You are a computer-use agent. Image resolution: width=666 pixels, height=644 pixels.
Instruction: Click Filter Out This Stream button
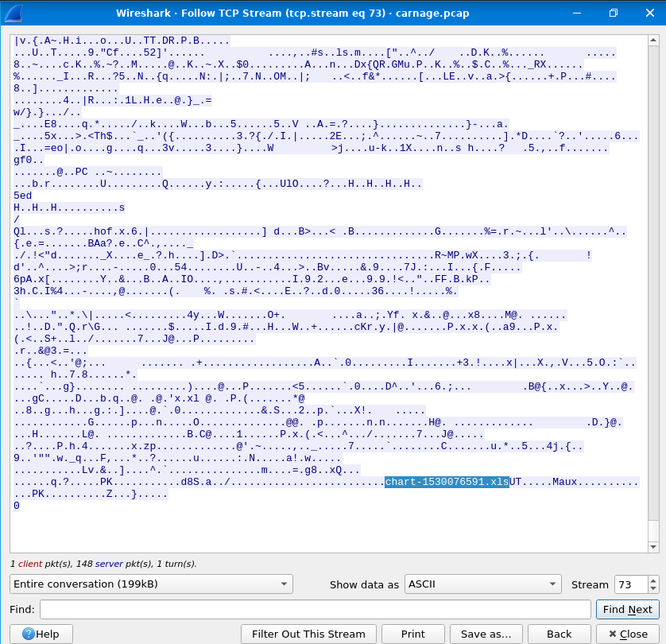[x=308, y=634]
